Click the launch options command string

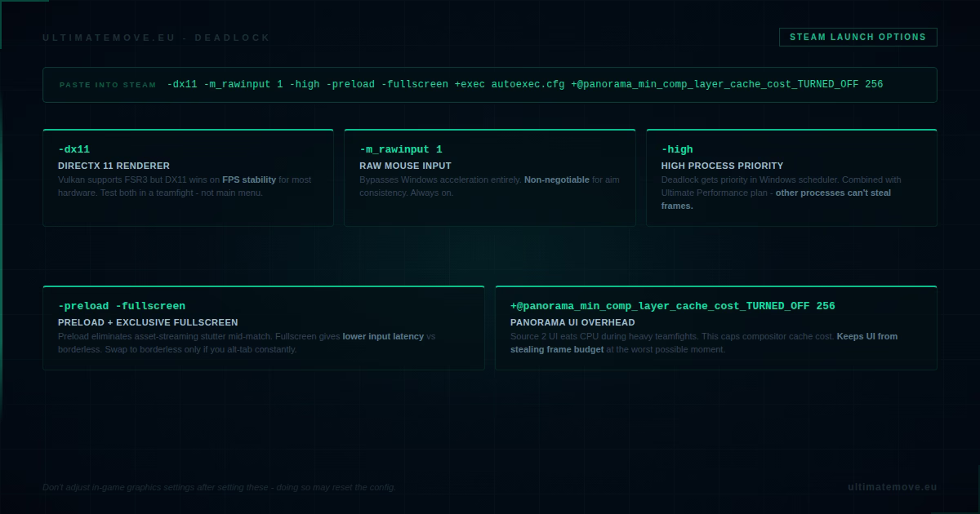tap(525, 84)
